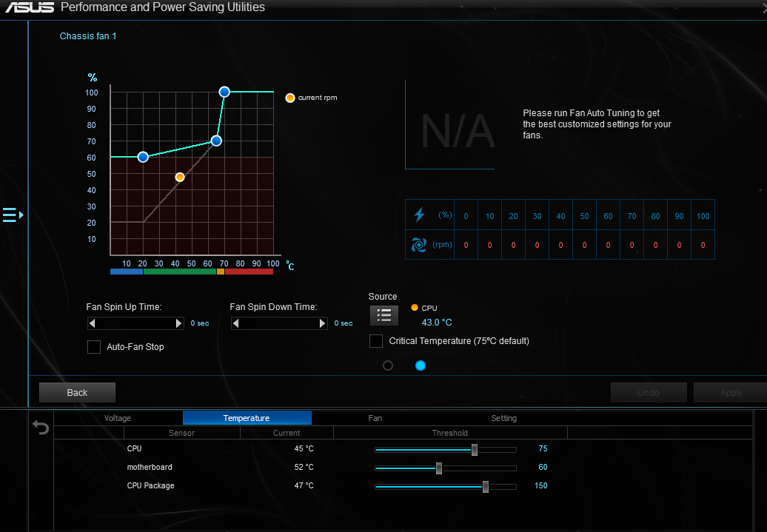Increase Fan Spin Up Time right arrow
The height and width of the screenshot is (532, 767).
click(179, 323)
